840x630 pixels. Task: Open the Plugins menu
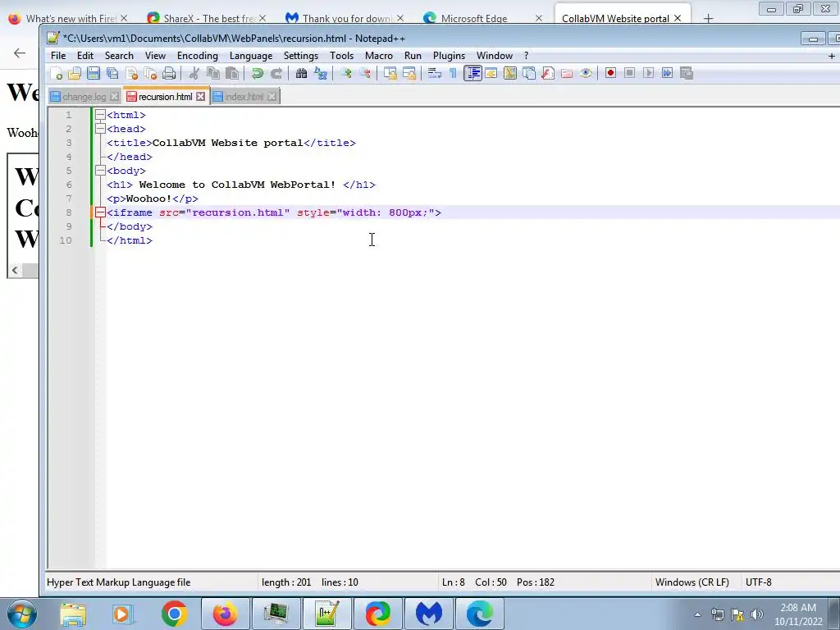(449, 56)
